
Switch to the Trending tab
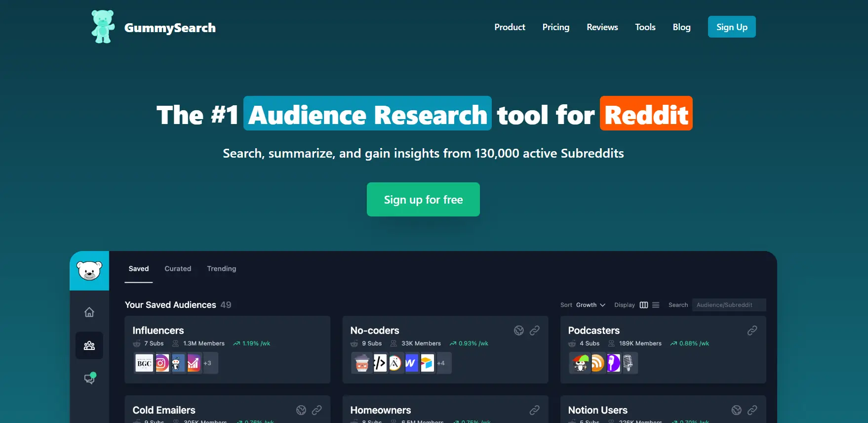click(221, 269)
